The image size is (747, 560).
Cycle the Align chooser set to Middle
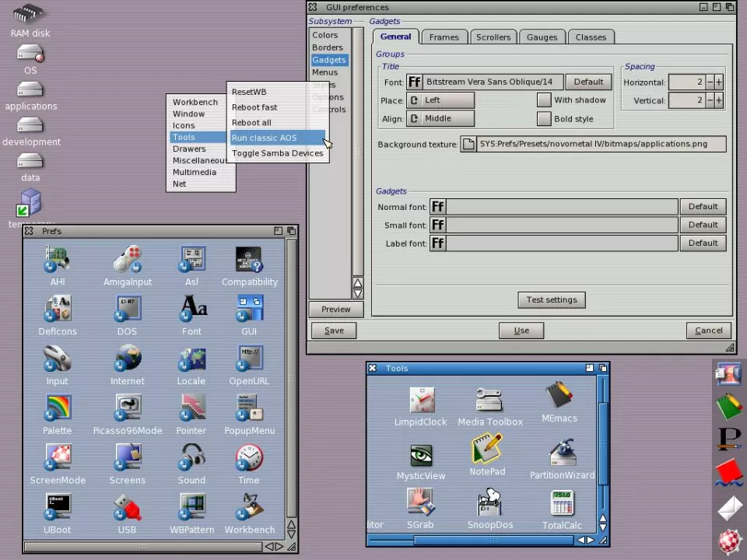440,119
